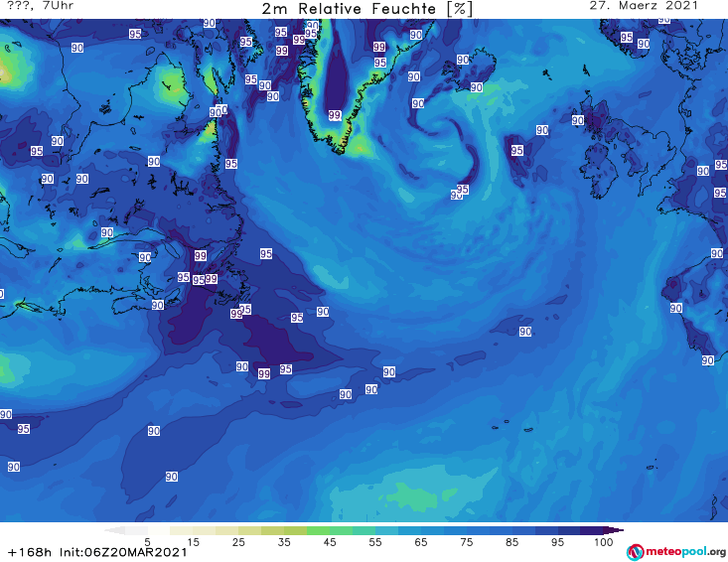Click the 99 contour label inside southern Greenland
Image resolution: width=728 pixels, height=562 pixels.
(335, 114)
